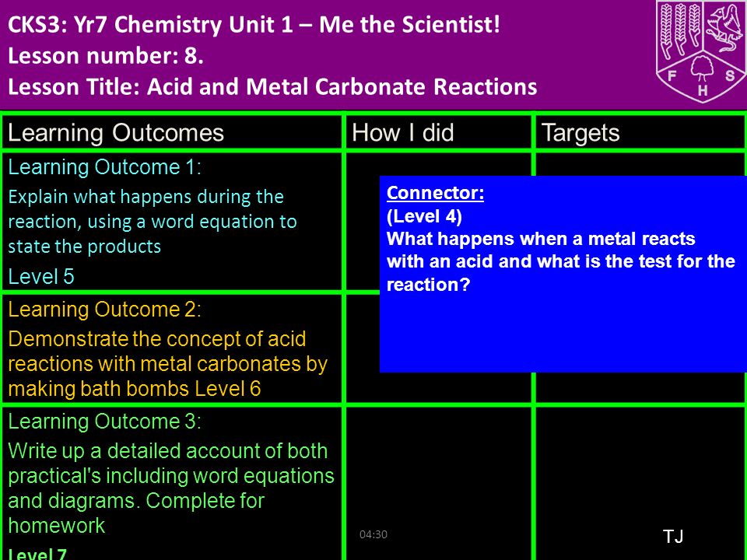Click the 'Learning Outcome 1:' heading

tap(105, 167)
